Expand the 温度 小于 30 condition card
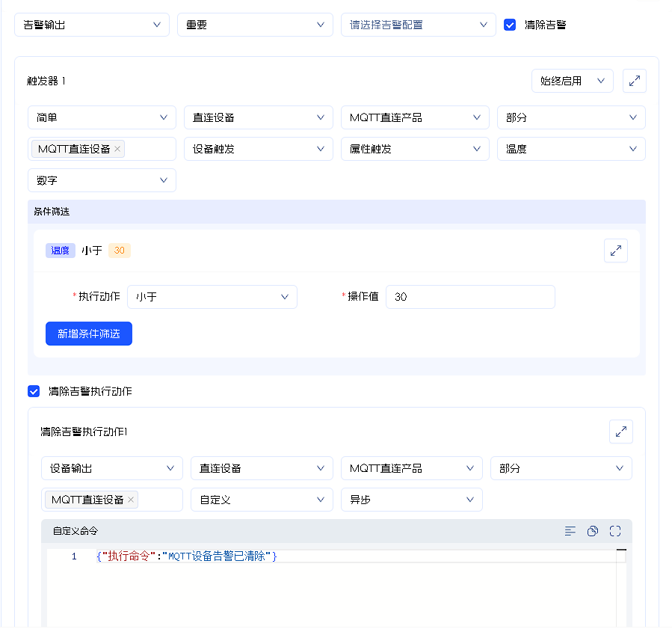672x629 pixels. pyautogui.click(x=616, y=251)
